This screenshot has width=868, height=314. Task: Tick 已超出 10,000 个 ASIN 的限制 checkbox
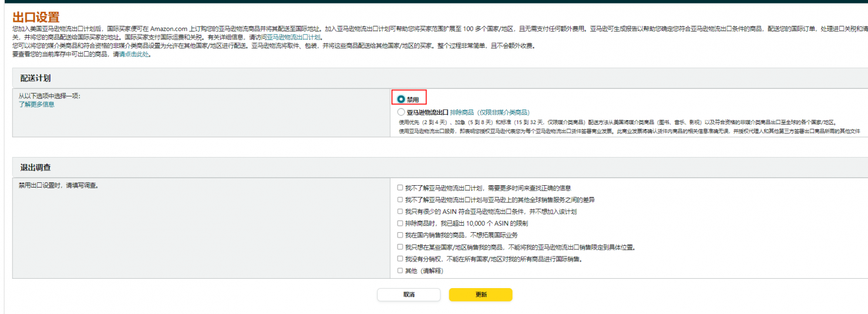tap(400, 223)
